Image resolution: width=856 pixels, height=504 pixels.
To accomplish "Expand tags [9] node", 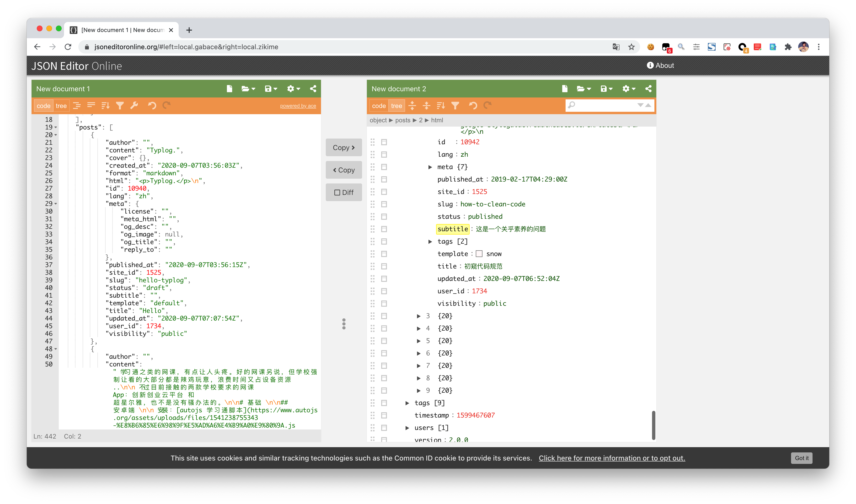I will [x=407, y=403].
